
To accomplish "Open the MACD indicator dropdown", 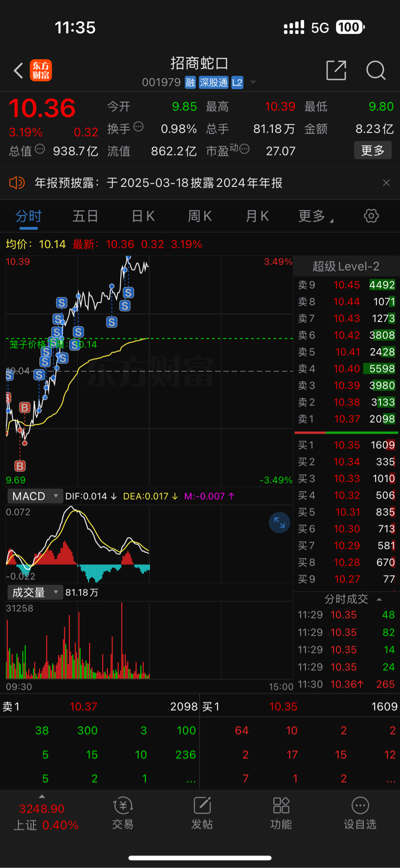I will (x=35, y=496).
